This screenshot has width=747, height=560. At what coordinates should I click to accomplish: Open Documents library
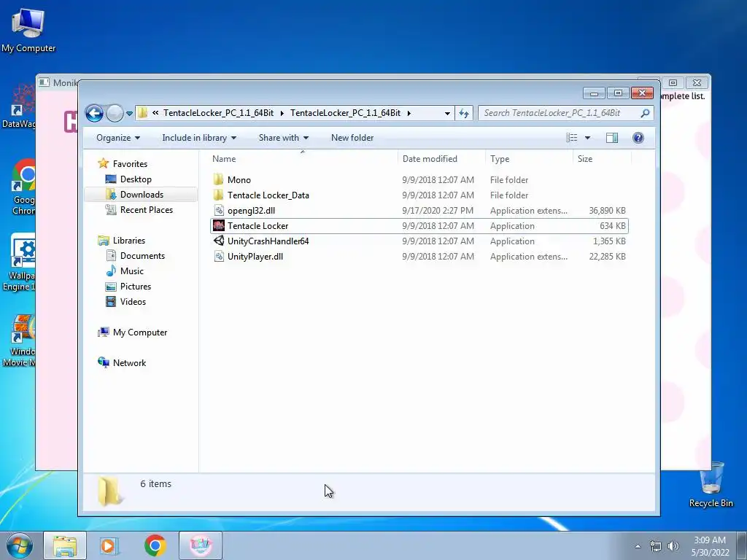[x=142, y=256]
